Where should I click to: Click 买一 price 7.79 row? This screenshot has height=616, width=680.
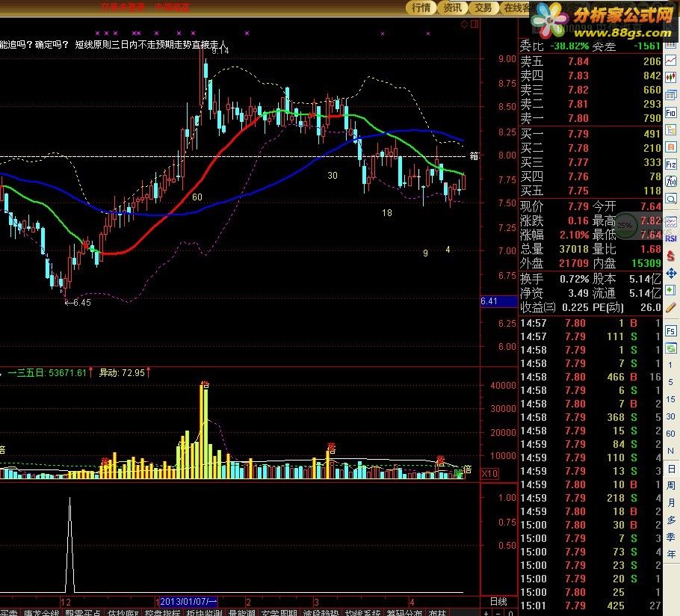coord(590,134)
